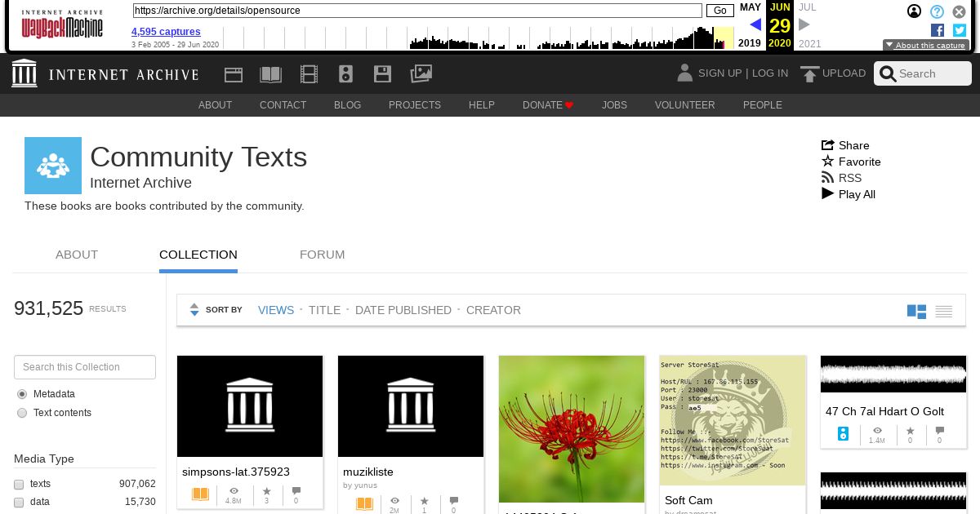Open ABOUT in the secondary nav
This screenshot has height=514, width=980.
click(216, 105)
